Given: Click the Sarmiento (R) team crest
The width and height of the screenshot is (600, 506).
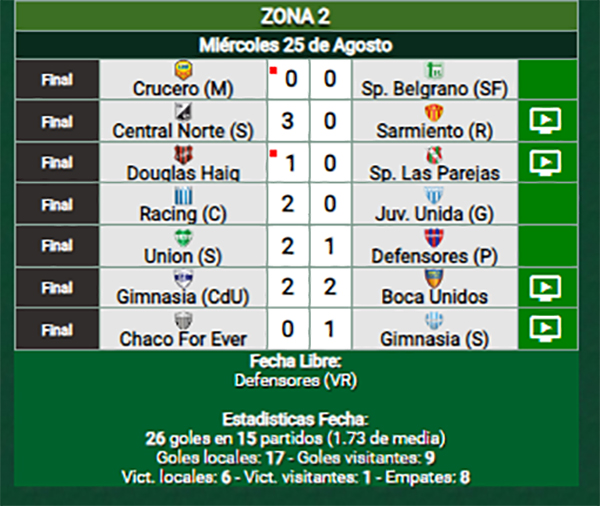Looking at the screenshot, I should tap(434, 113).
